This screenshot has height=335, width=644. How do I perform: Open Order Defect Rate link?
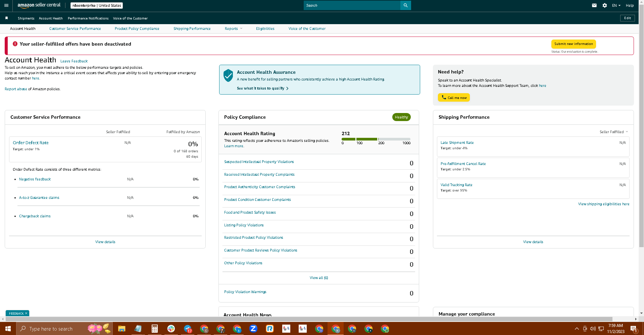coord(31,143)
